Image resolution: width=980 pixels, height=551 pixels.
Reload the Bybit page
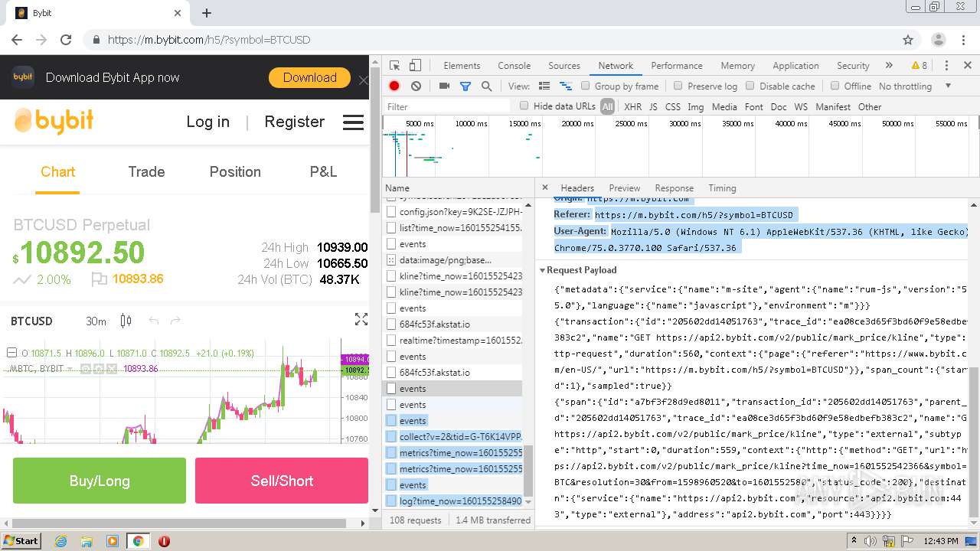(x=66, y=40)
